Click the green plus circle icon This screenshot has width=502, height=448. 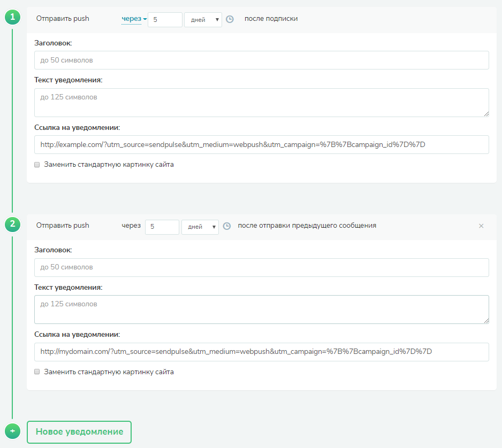pos(12,431)
